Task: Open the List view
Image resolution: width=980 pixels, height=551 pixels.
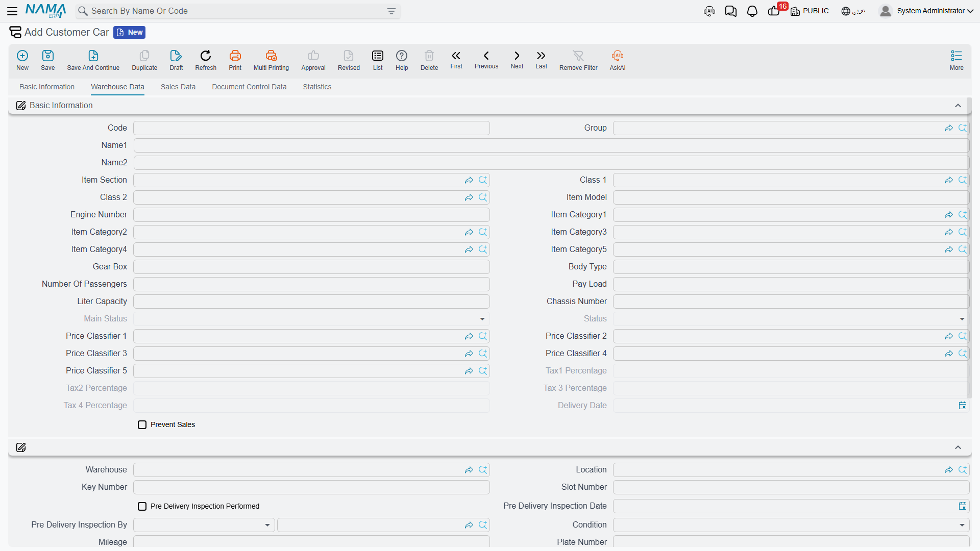Action: (378, 60)
